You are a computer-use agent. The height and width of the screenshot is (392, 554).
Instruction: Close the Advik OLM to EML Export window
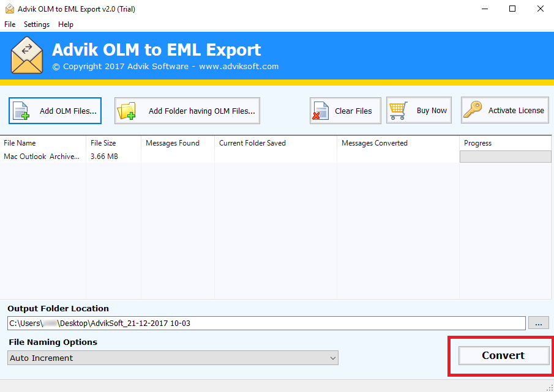point(540,9)
